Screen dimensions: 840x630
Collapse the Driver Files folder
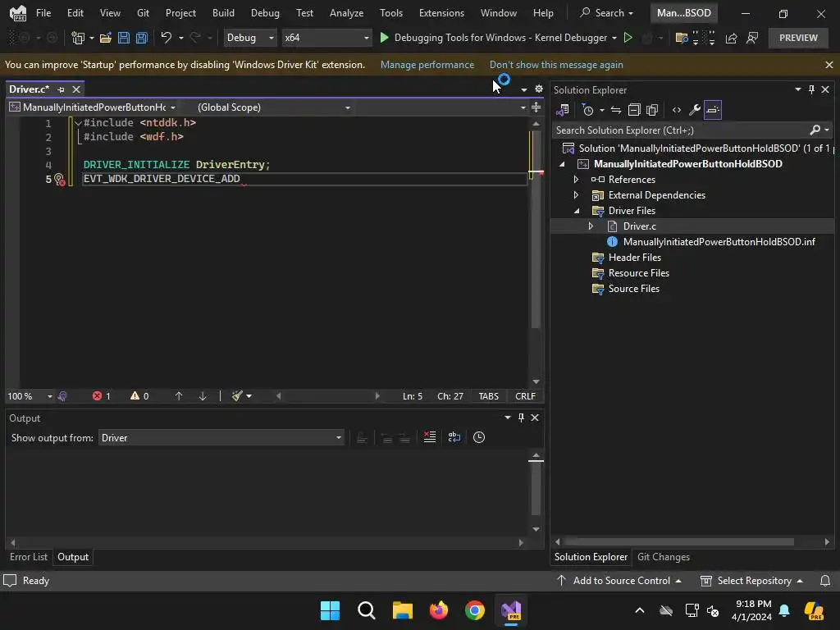(x=577, y=211)
